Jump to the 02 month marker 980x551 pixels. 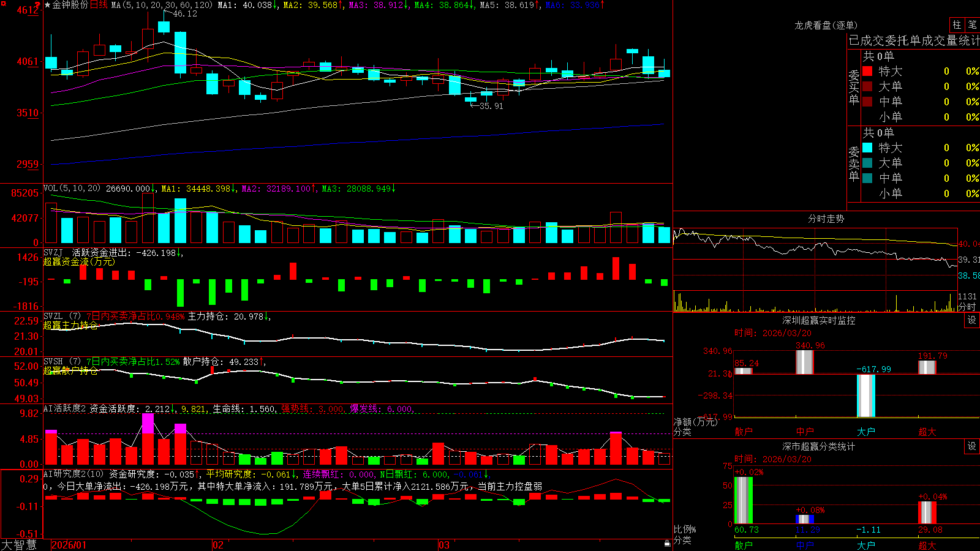point(217,545)
